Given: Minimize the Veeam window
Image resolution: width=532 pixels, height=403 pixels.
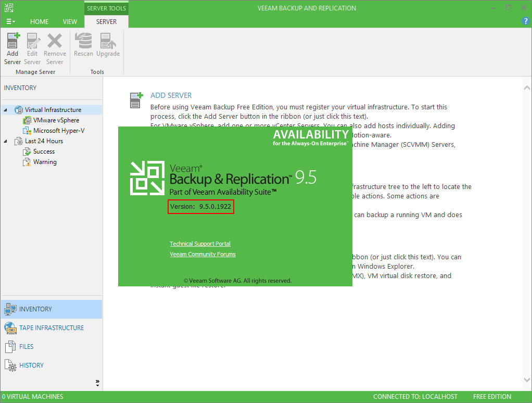Looking at the screenshot, I should click(x=493, y=7).
